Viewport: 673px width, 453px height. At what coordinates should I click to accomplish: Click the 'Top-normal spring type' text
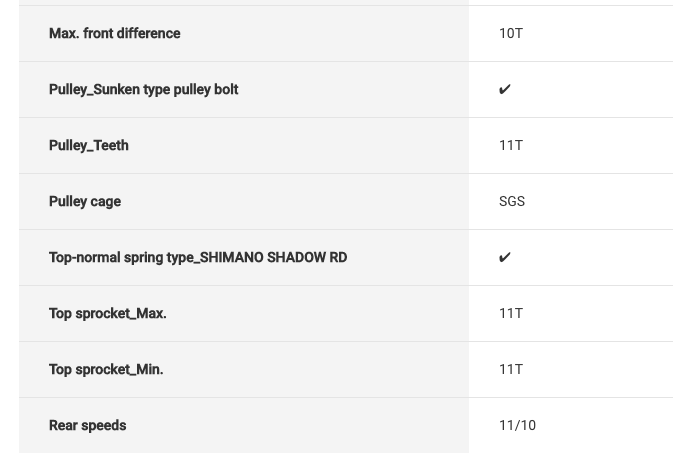[121, 257]
